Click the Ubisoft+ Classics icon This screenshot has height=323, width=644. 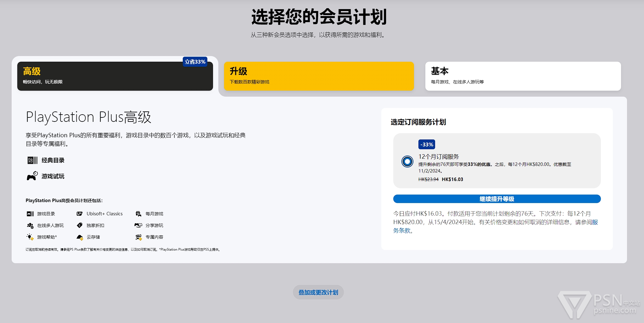tap(80, 214)
